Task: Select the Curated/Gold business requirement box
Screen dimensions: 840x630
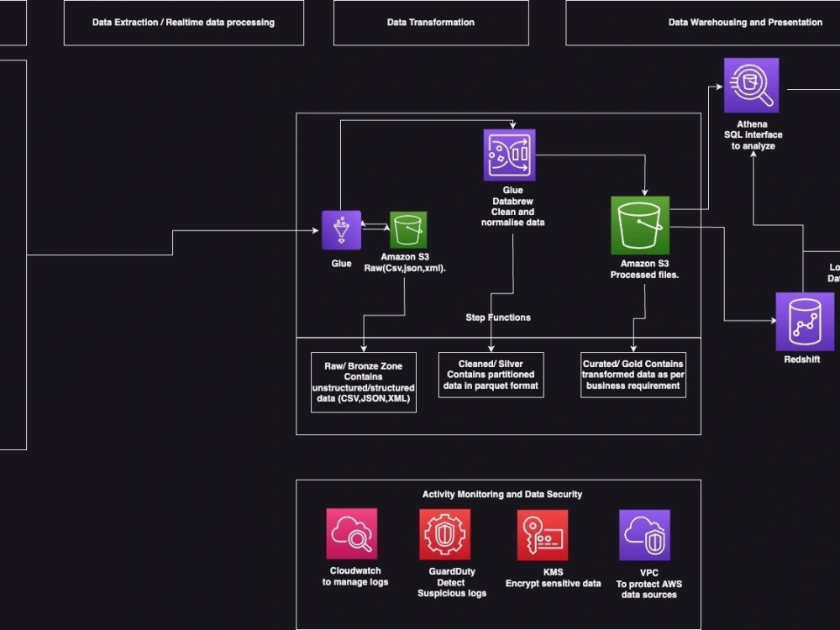Action: click(633, 375)
